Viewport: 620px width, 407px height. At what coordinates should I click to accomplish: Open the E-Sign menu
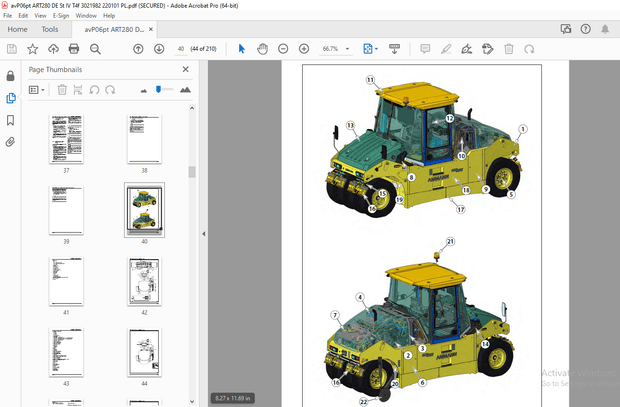click(x=60, y=16)
